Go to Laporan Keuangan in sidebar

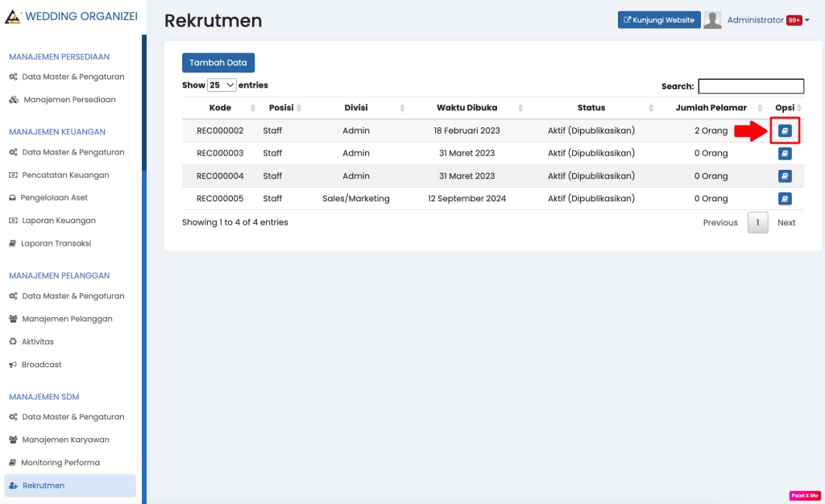coord(58,221)
